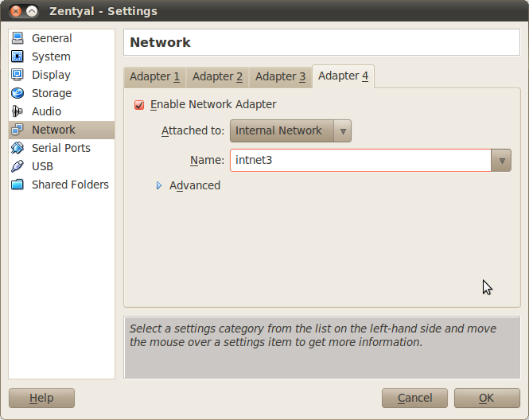The image size is (529, 420).
Task: Click the intnet3 name text field
Action: pos(360,161)
